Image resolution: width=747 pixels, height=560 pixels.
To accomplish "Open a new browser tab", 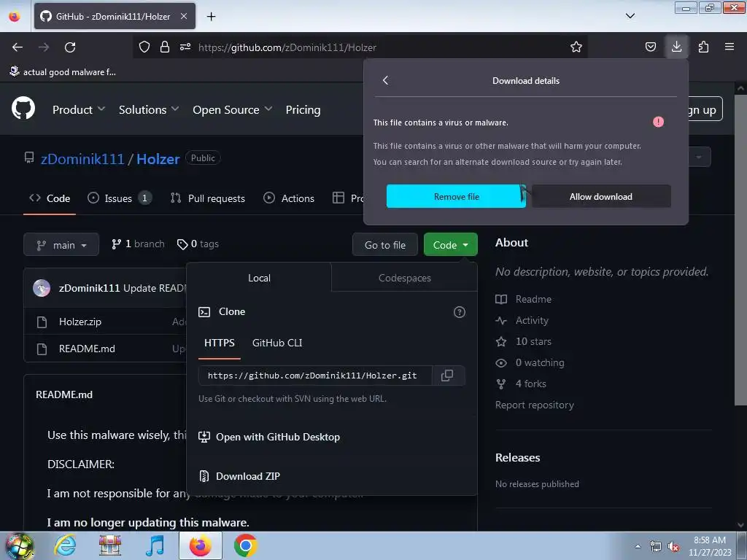I will coord(211,16).
